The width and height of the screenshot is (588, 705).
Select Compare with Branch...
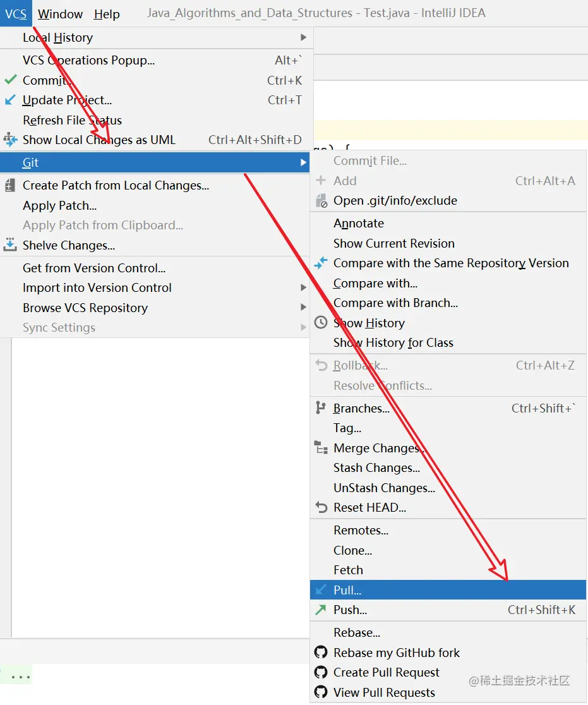[448, 303]
